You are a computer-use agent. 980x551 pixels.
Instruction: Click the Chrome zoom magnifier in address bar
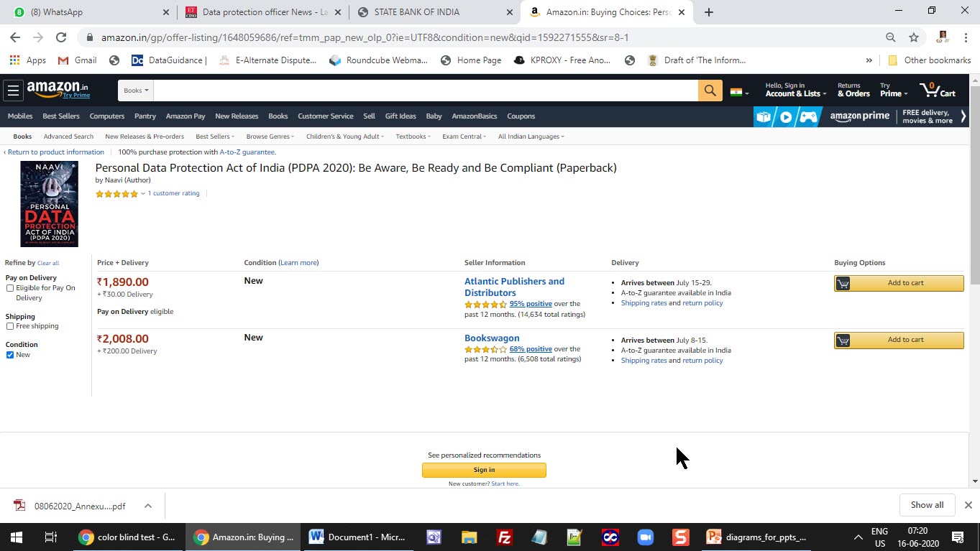coord(891,37)
